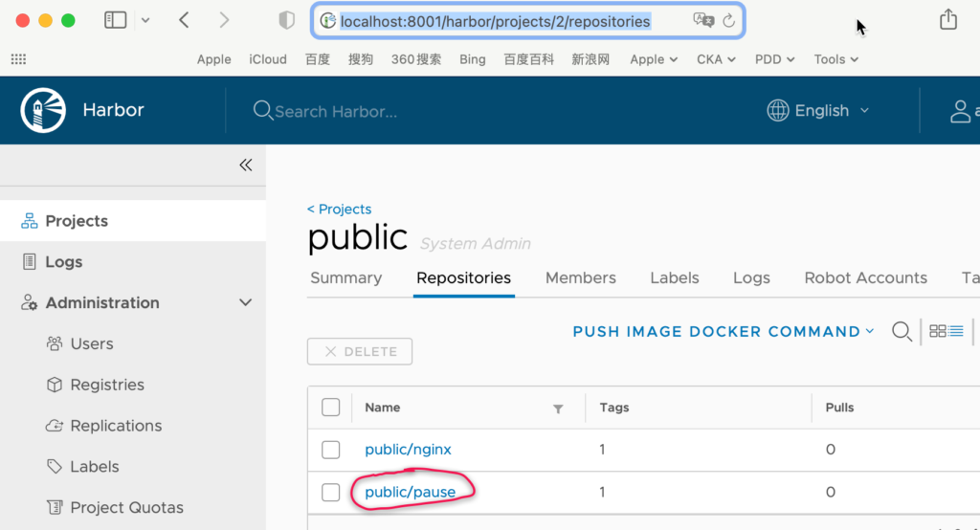Image resolution: width=980 pixels, height=530 pixels.
Task: Go back with Safari back arrow
Action: point(184,20)
